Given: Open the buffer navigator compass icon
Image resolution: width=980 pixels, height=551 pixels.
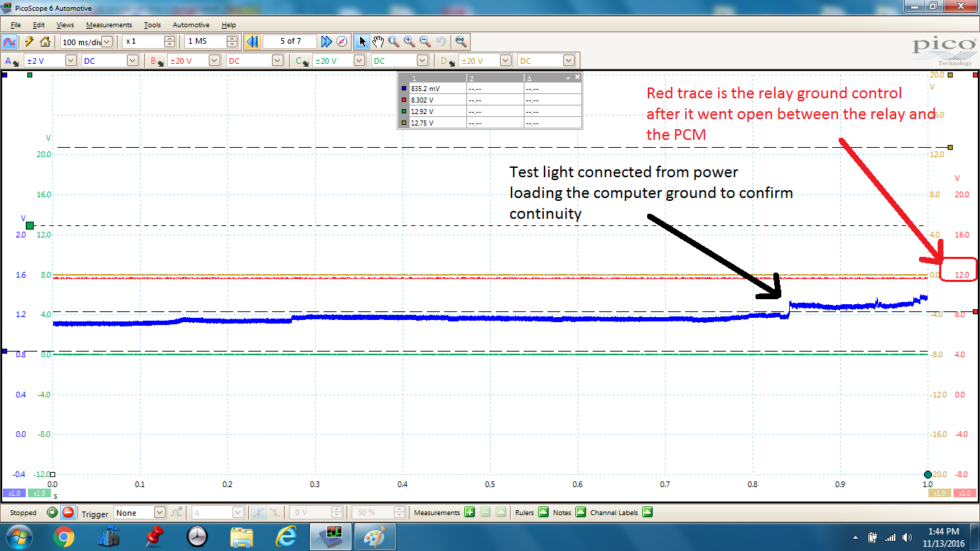Looking at the screenshot, I should click(342, 42).
